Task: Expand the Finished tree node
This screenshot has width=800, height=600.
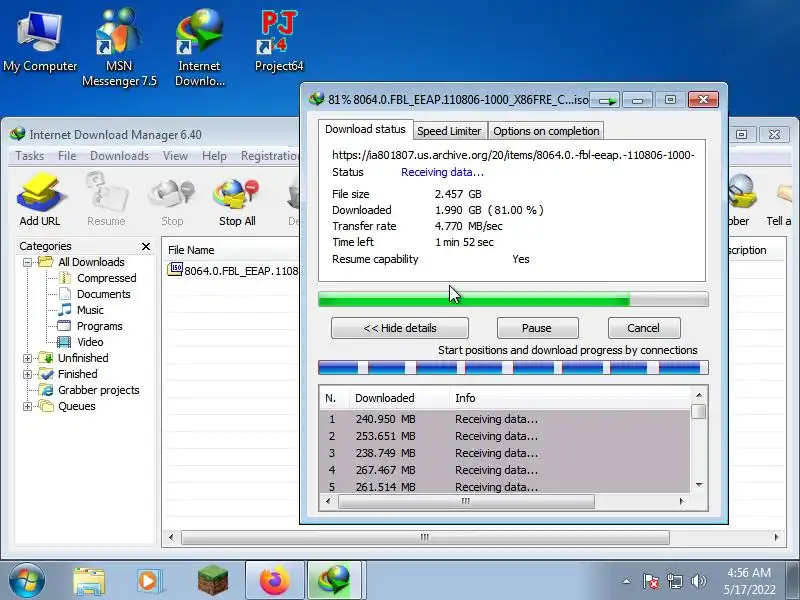Action: tap(28, 374)
